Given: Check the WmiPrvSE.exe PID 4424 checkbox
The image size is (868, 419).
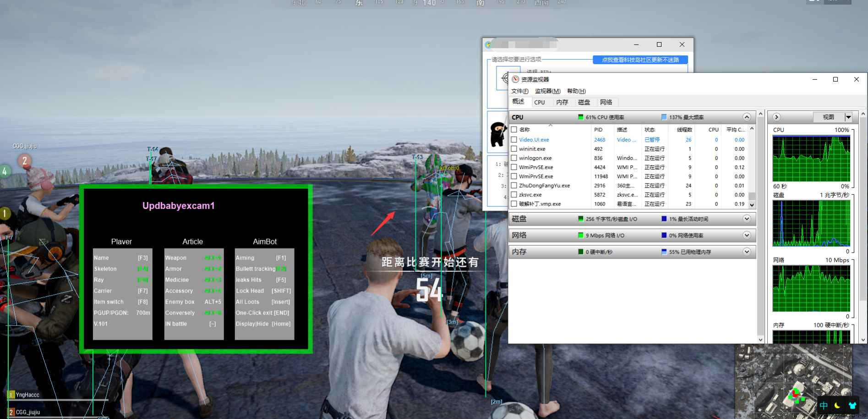Looking at the screenshot, I should point(514,167).
